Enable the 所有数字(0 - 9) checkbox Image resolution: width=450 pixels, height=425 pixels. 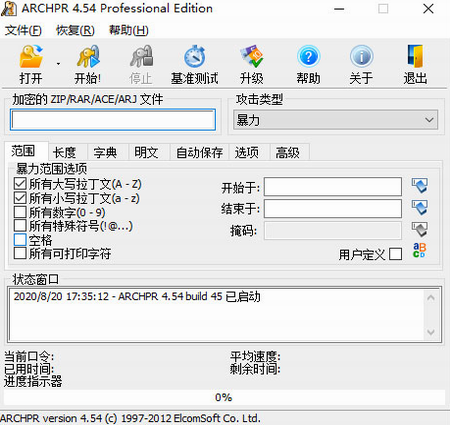coord(20,211)
